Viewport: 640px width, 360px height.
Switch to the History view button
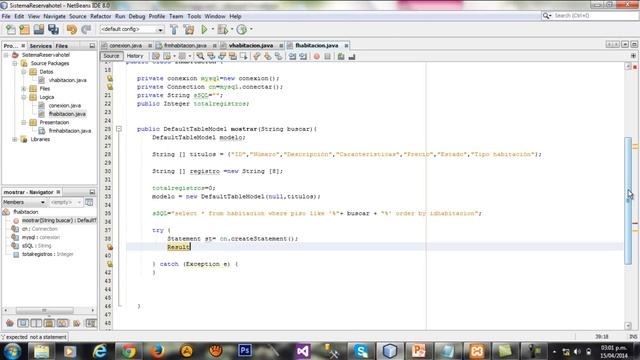(x=135, y=56)
